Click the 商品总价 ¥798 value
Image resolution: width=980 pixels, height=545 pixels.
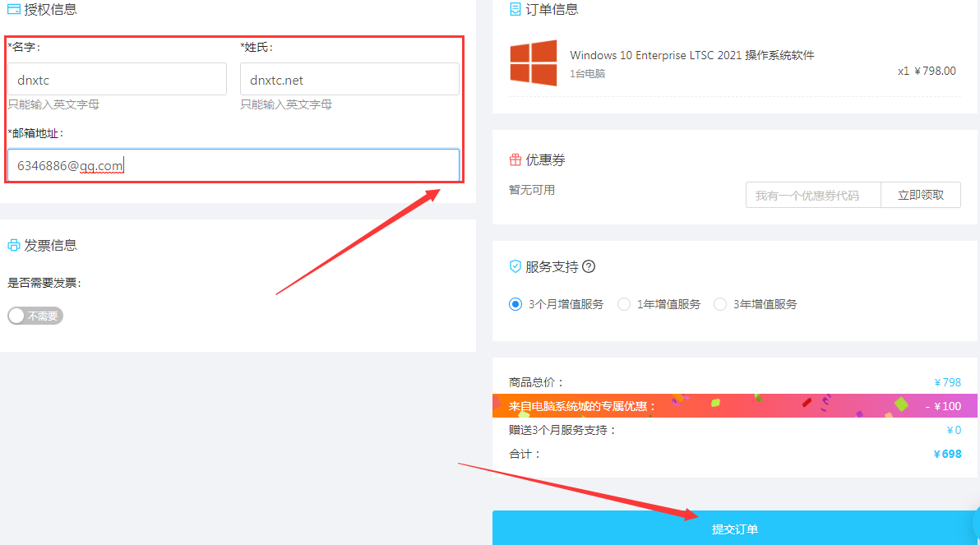947,382
